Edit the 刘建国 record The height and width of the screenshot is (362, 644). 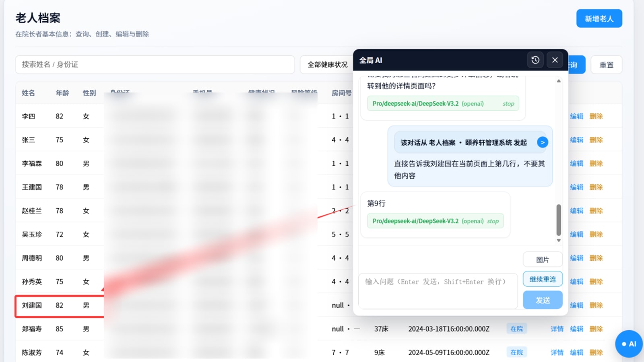576,305
